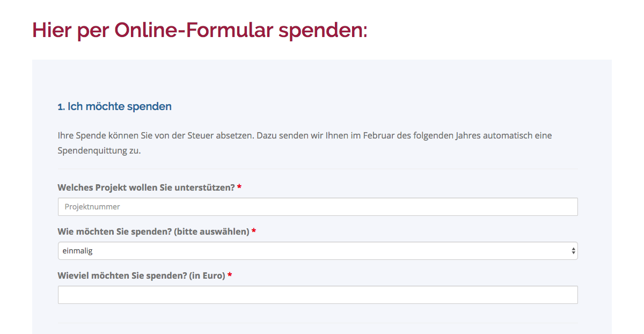The image size is (644, 334).
Task: Click the red asterisk after '(in Euro)'
Action: coord(230,275)
